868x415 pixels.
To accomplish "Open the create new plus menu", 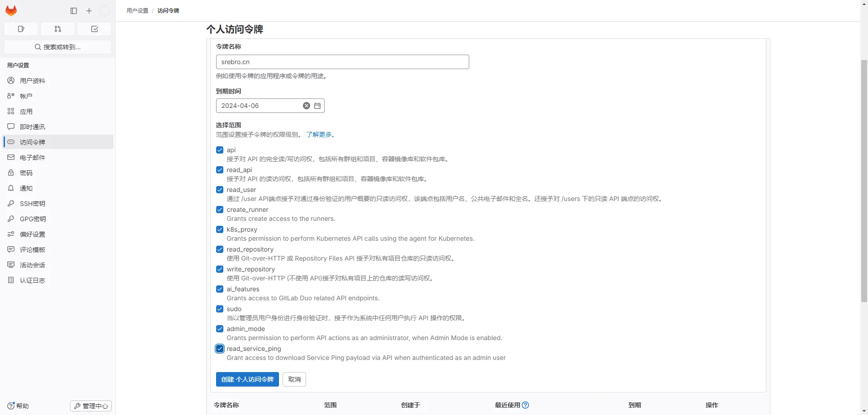I will (x=89, y=11).
